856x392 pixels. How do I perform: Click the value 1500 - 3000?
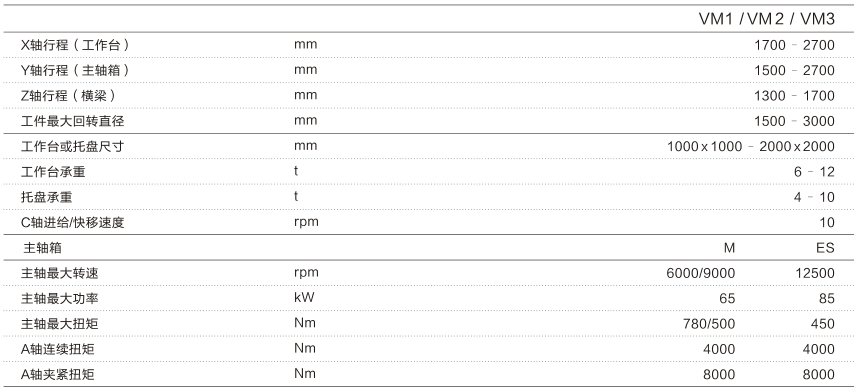click(794, 121)
